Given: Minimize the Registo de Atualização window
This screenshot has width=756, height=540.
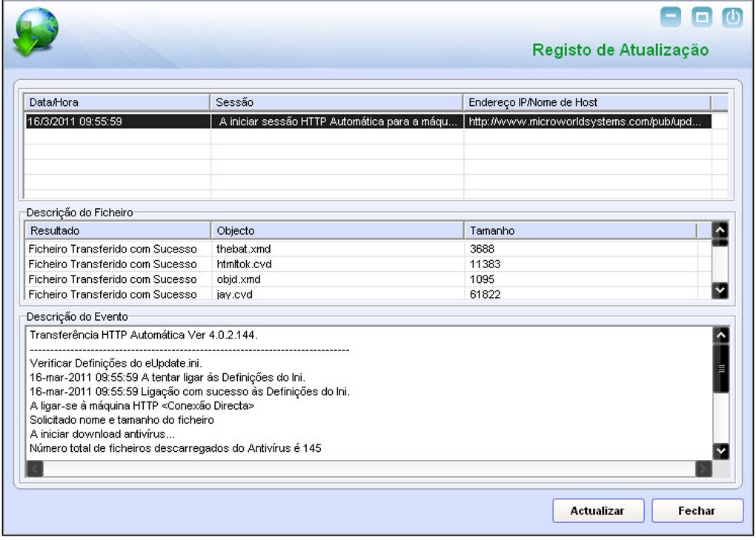Looking at the screenshot, I should (671, 17).
